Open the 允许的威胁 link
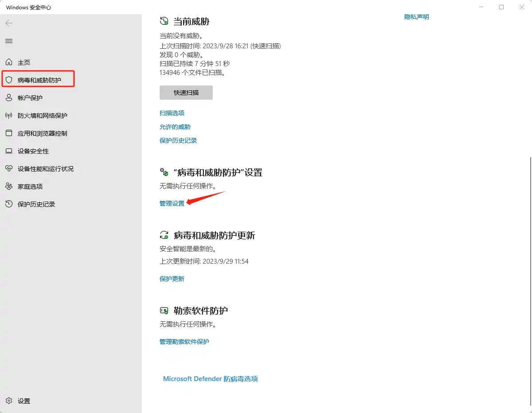 (175, 127)
